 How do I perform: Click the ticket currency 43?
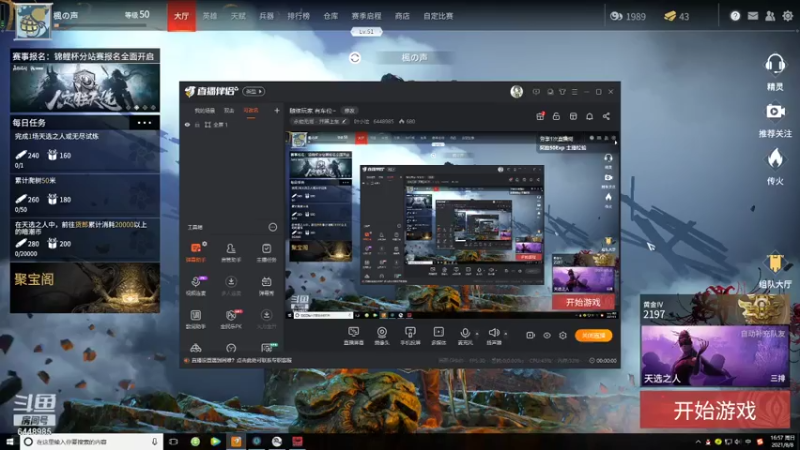(x=677, y=16)
